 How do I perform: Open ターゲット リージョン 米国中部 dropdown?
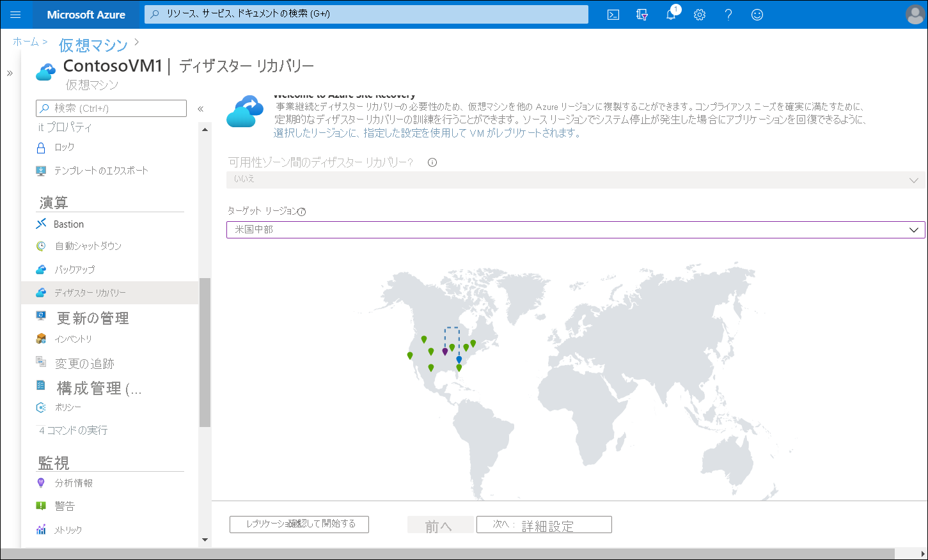pos(576,229)
